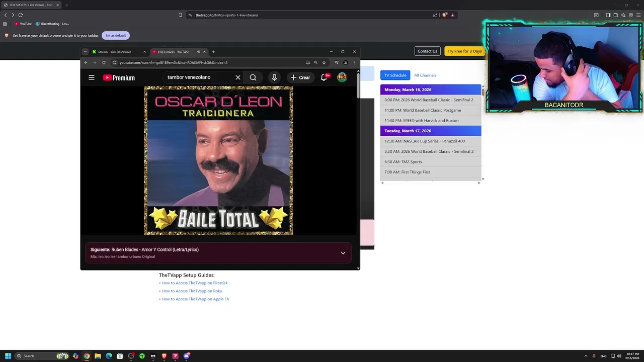Open Brave hamburger main menu

(638, 15)
